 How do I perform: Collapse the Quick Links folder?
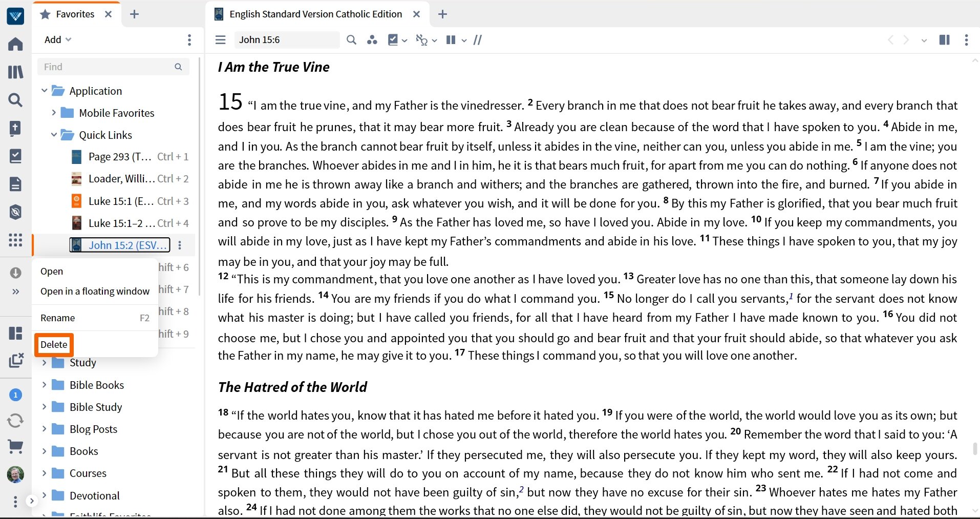[x=54, y=135]
